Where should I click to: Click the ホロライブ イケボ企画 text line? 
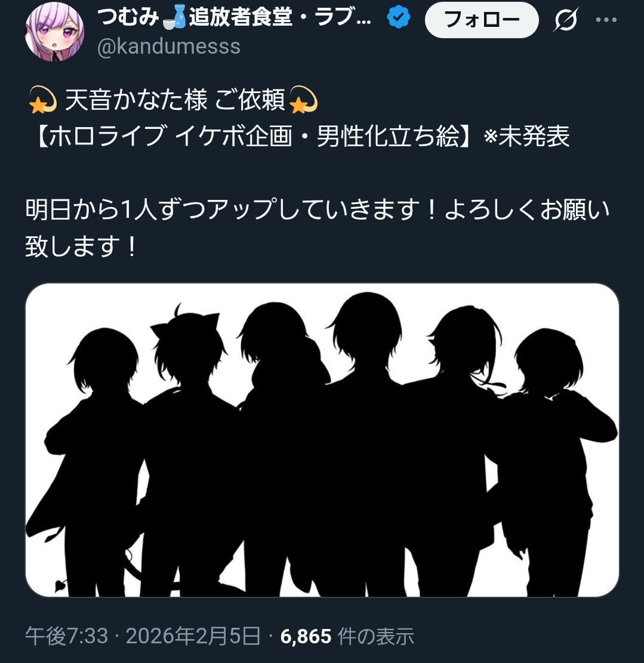click(x=301, y=136)
